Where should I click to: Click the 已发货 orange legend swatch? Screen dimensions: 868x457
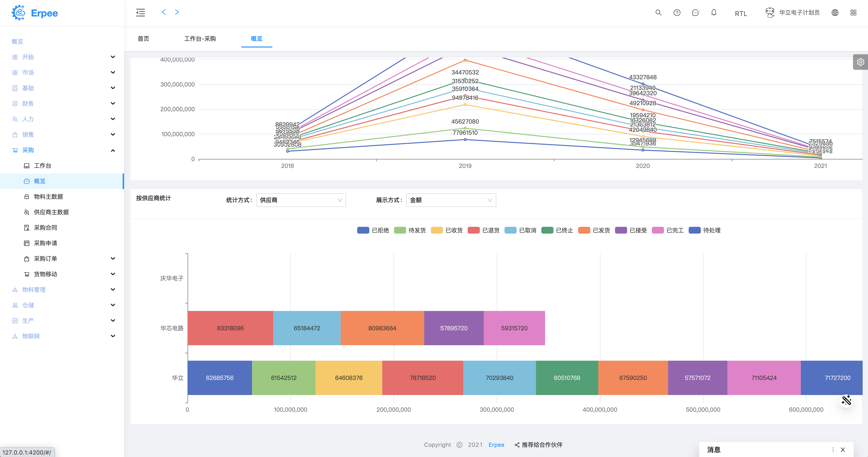(x=584, y=230)
